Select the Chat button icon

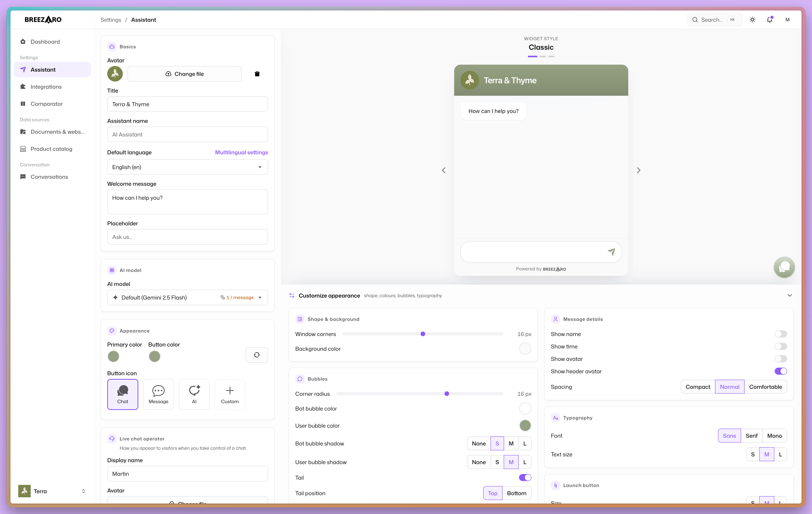[x=123, y=394]
